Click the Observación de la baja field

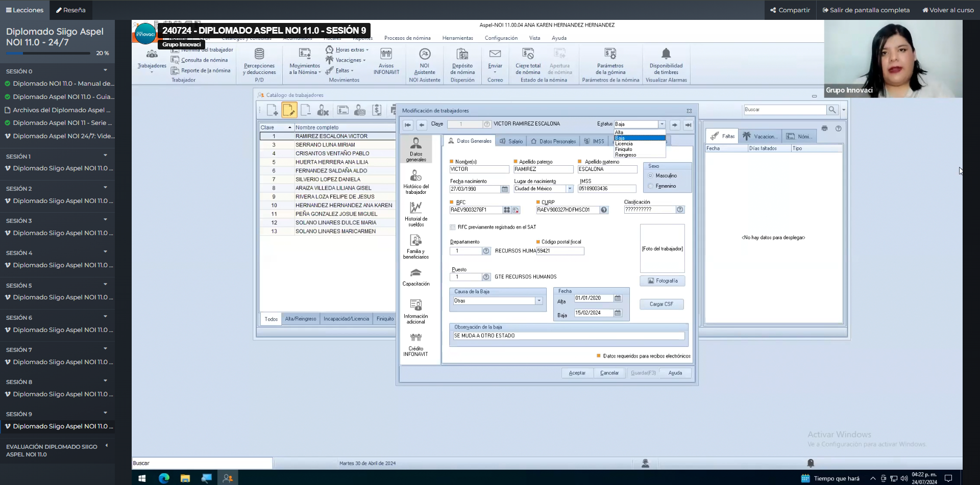click(x=569, y=336)
